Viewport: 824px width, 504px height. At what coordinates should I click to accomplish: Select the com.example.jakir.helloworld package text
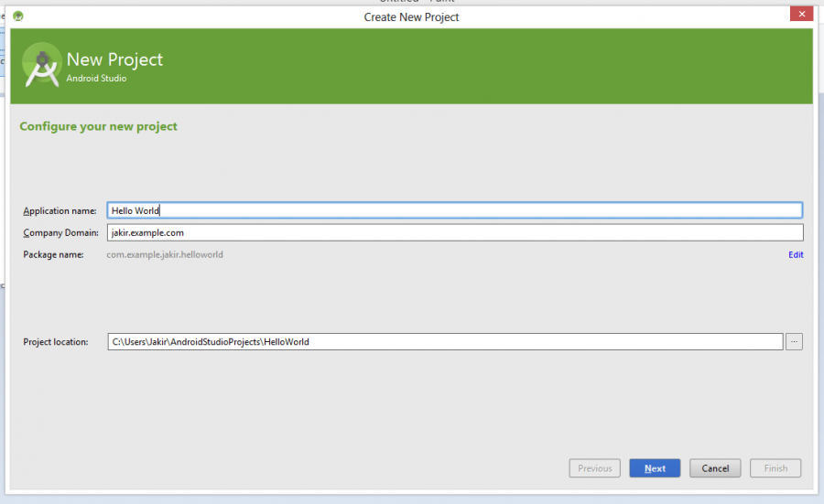tap(165, 254)
